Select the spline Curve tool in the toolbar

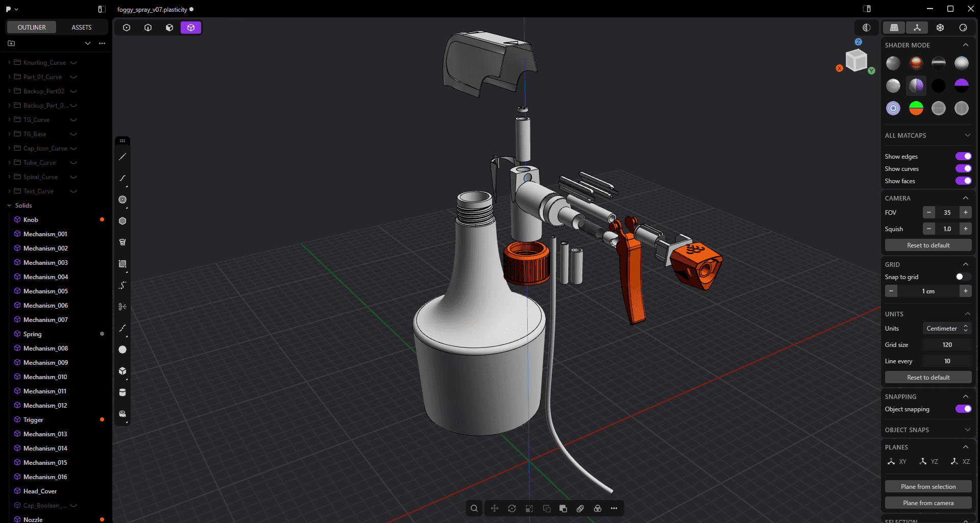point(122,179)
